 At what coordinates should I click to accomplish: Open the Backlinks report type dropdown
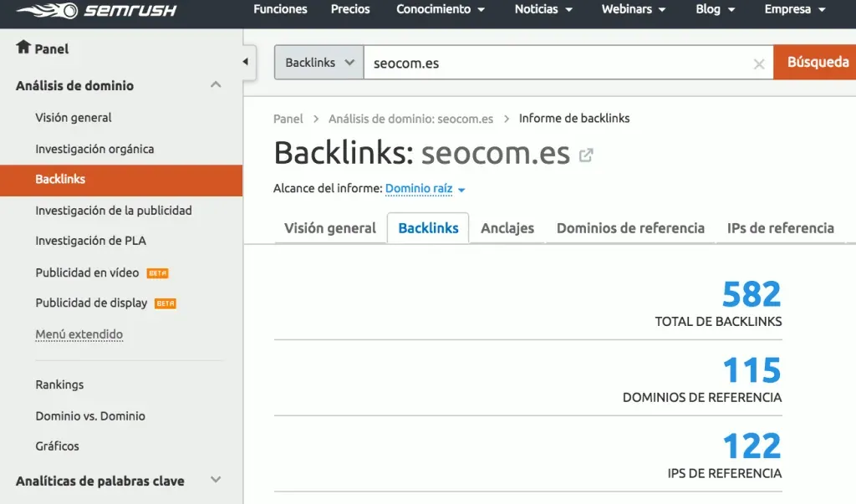[x=319, y=62]
